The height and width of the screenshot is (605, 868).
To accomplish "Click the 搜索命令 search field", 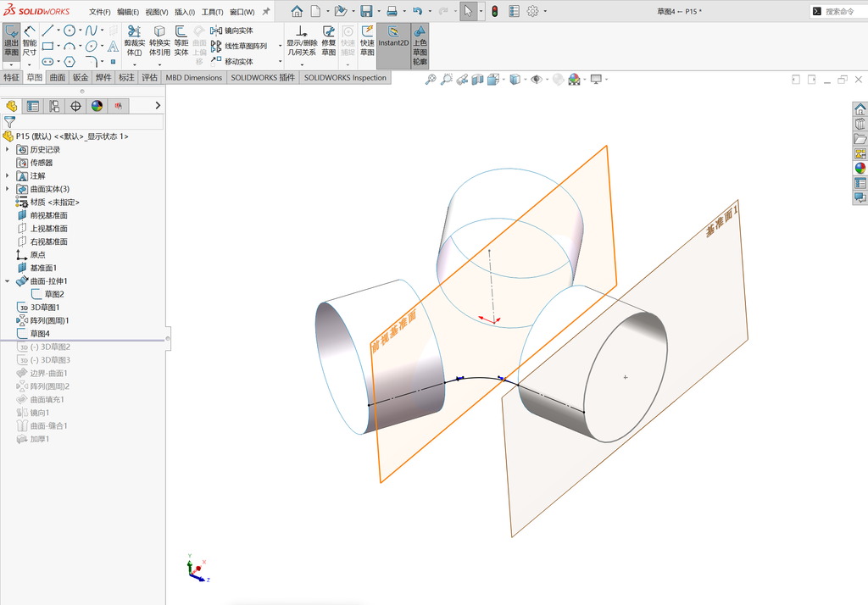I will tap(838, 11).
